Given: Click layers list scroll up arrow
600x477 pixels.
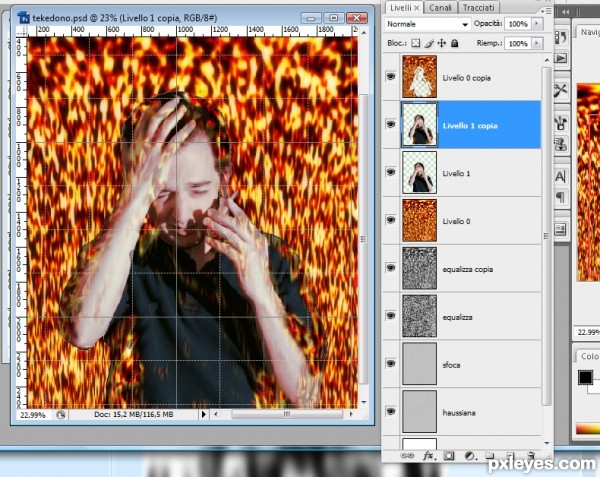Looking at the screenshot, I should (x=547, y=60).
